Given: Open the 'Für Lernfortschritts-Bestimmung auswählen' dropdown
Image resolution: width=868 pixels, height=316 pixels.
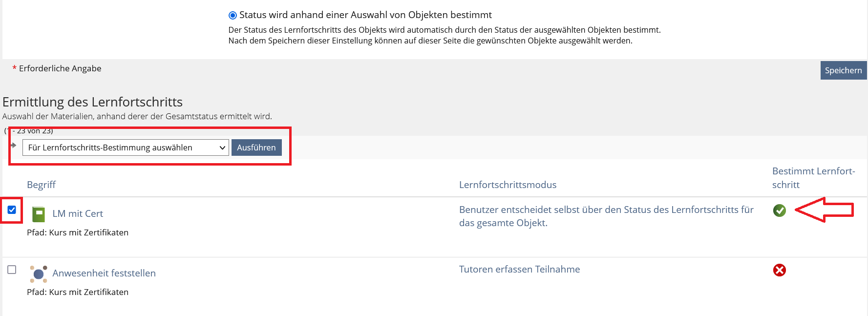Looking at the screenshot, I should 126,147.
